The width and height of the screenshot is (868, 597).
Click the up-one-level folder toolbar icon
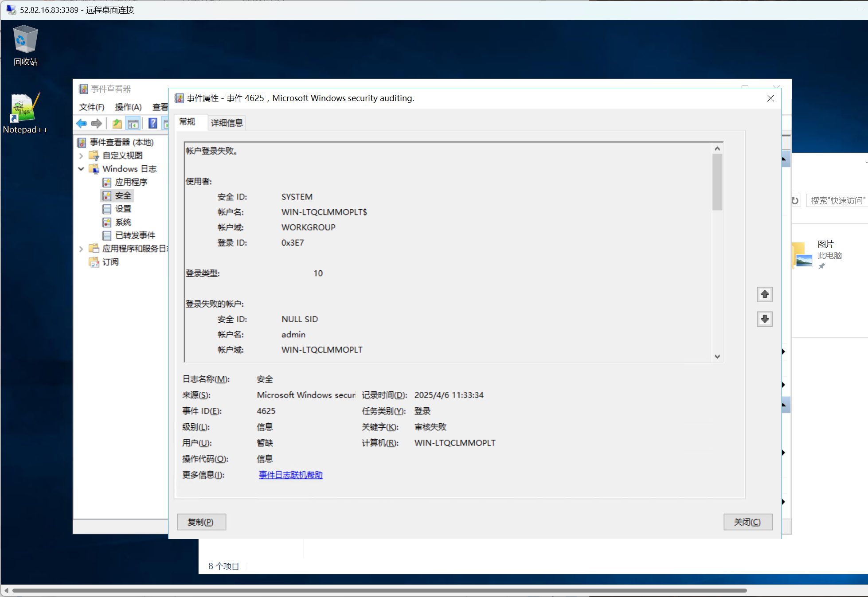point(117,124)
